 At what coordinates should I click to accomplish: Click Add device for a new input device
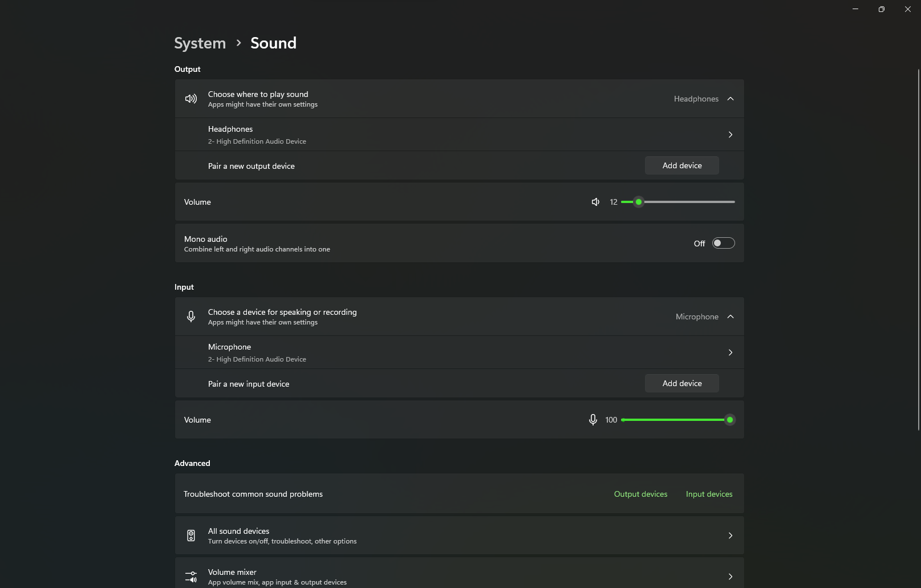tap(681, 384)
